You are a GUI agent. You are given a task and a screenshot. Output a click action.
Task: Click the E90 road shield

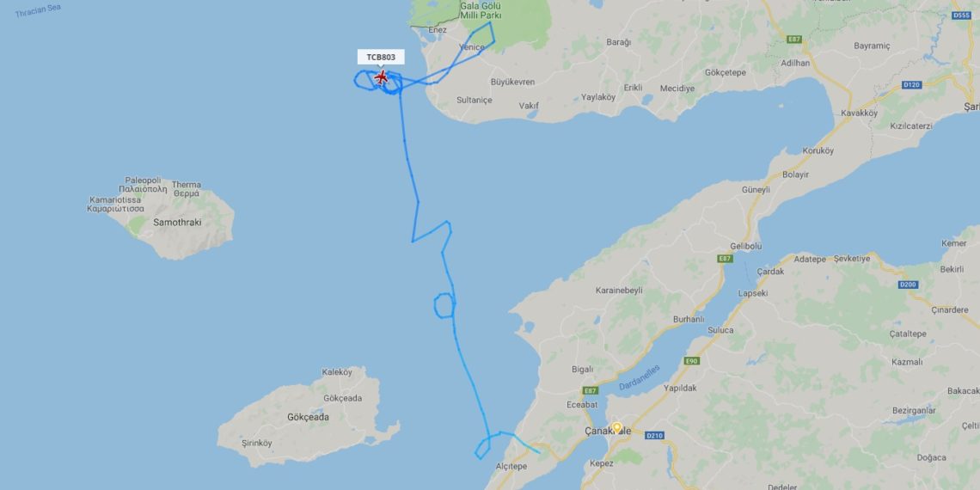690,361
